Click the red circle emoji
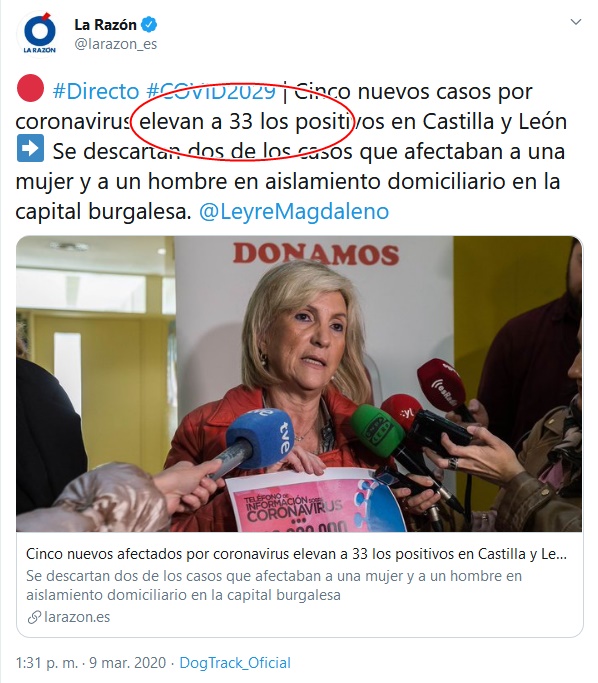 pyautogui.click(x=30, y=88)
